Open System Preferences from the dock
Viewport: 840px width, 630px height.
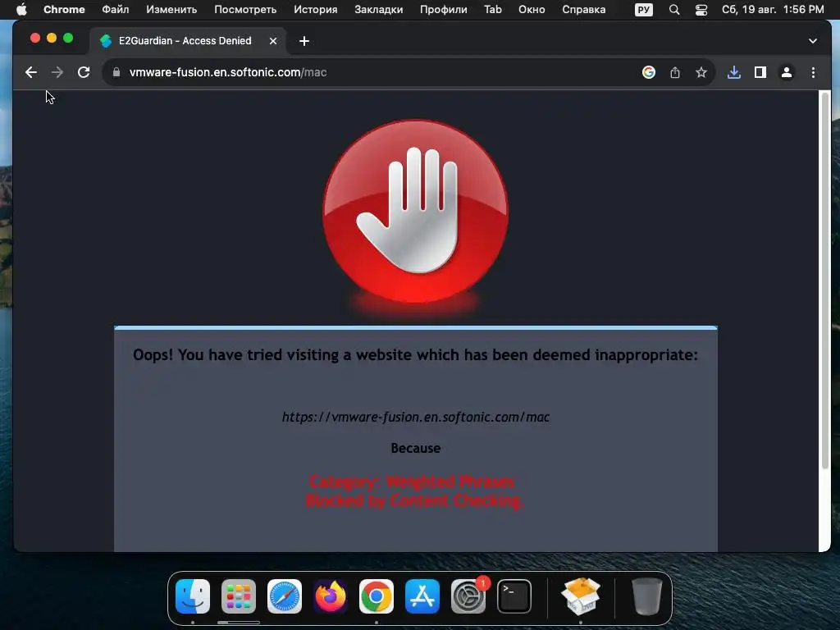pyautogui.click(x=468, y=596)
